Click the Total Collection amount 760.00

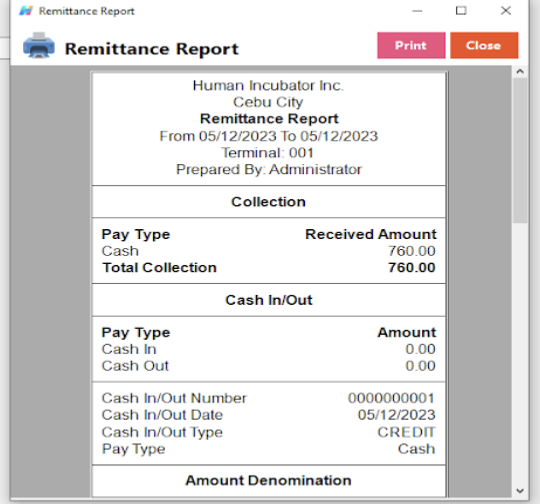pyautogui.click(x=412, y=268)
